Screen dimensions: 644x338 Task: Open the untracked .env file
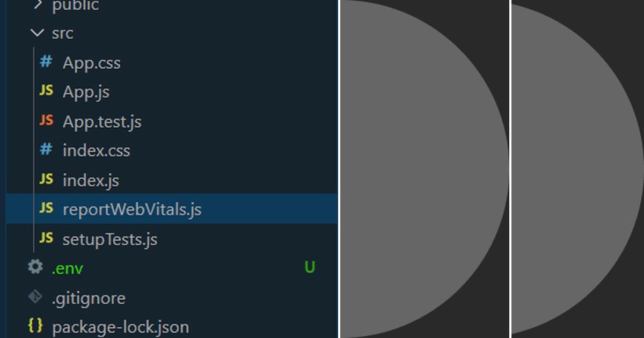67,268
